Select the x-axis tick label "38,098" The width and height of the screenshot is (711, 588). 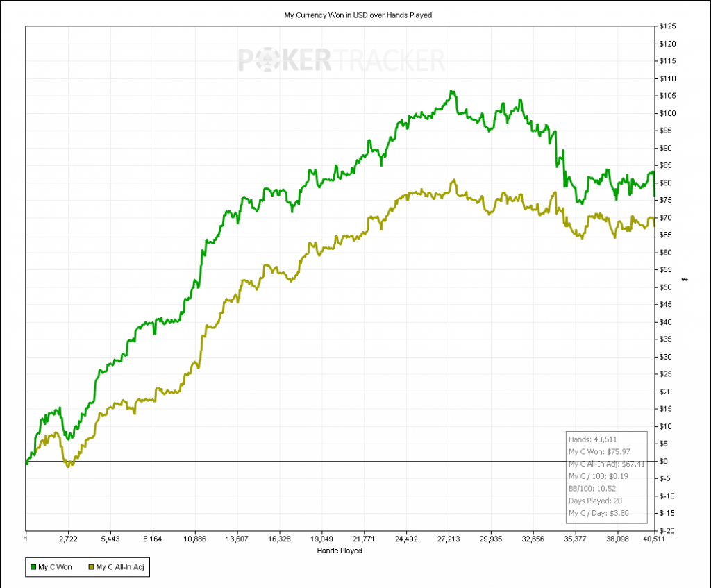pos(617,539)
